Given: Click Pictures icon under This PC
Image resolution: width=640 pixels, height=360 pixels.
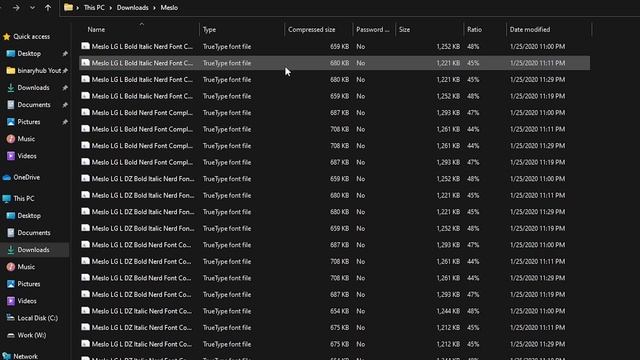Looking at the screenshot, I should coord(11,284).
